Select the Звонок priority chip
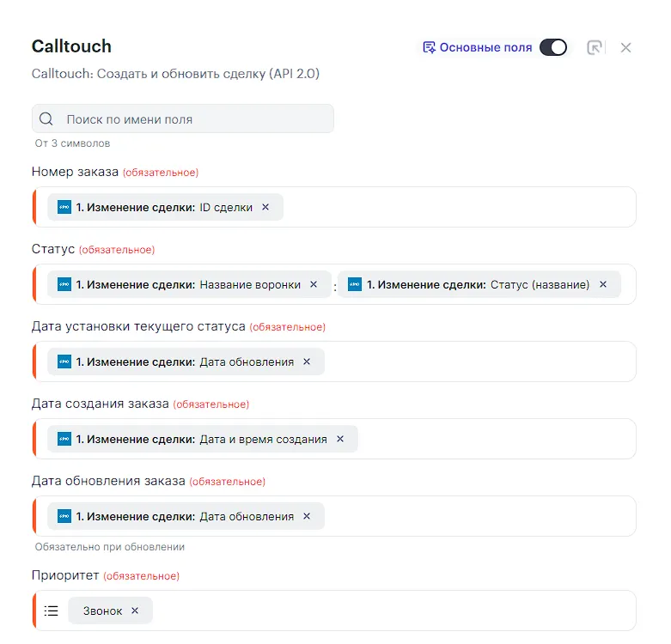The width and height of the screenshot is (671, 644). [x=102, y=611]
